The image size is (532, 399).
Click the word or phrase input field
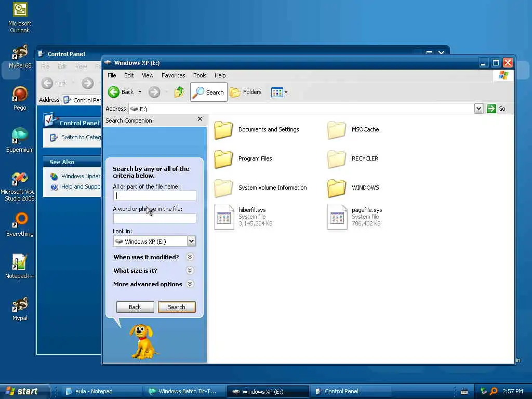pos(154,218)
